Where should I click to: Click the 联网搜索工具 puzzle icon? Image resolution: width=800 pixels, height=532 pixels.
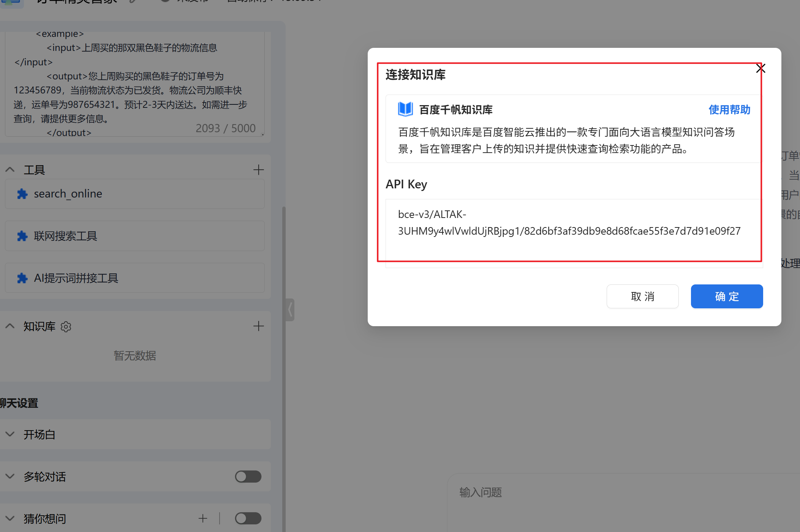click(22, 236)
